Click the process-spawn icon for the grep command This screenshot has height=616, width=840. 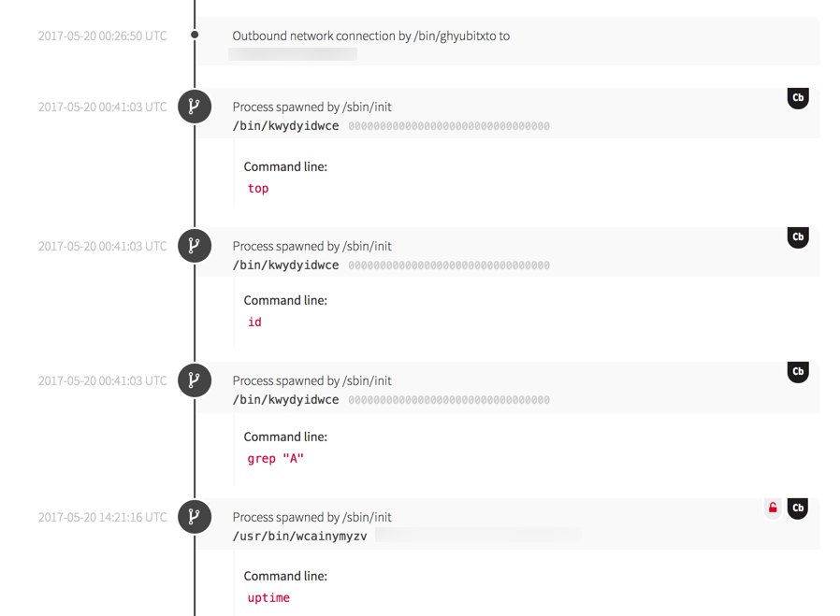(x=195, y=380)
